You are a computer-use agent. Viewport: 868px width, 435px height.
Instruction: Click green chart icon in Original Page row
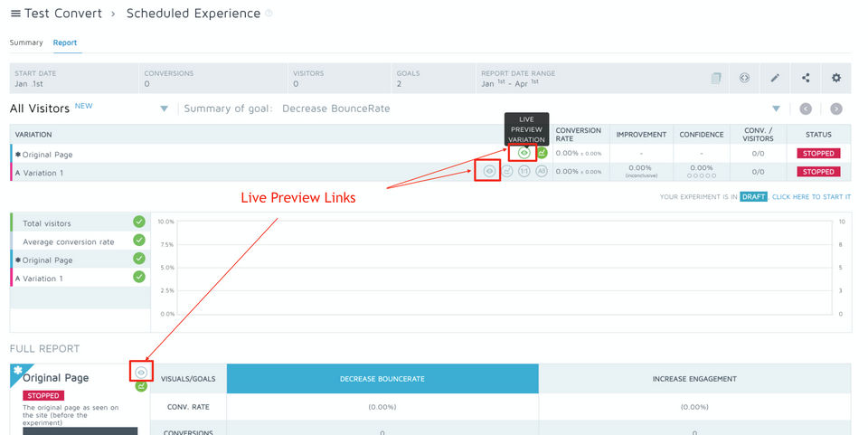542,153
